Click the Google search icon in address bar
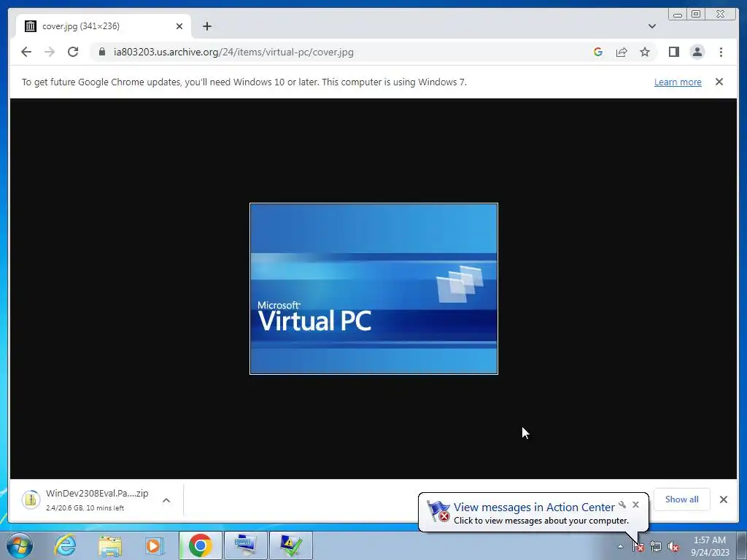Viewport: 747px width, 560px height. [598, 52]
